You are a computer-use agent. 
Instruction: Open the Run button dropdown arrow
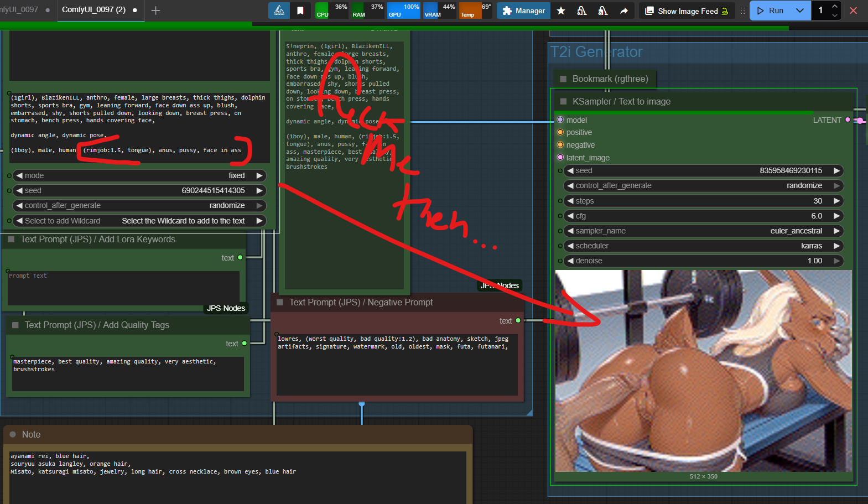point(800,11)
